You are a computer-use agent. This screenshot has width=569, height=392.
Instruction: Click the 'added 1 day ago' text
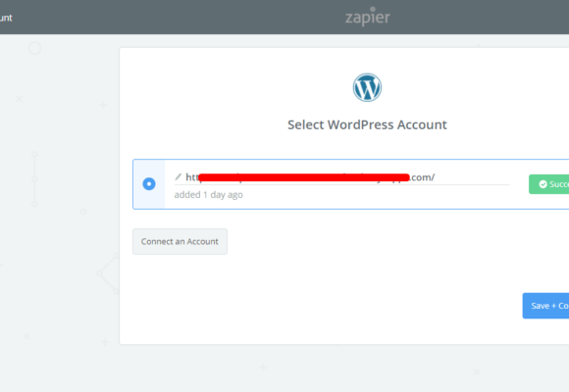click(x=208, y=195)
